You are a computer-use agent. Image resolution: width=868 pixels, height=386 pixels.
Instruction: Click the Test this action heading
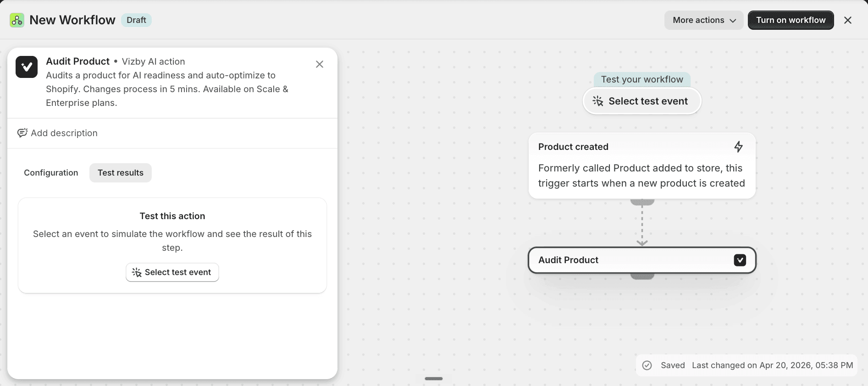coord(172,216)
